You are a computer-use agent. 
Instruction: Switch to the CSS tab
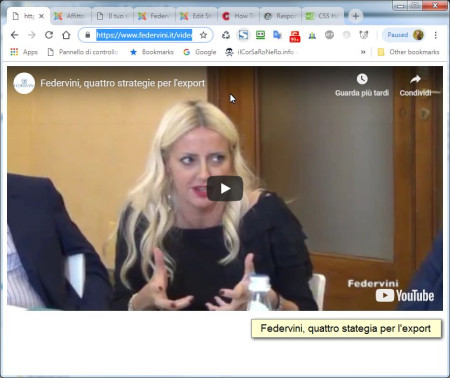[323, 16]
